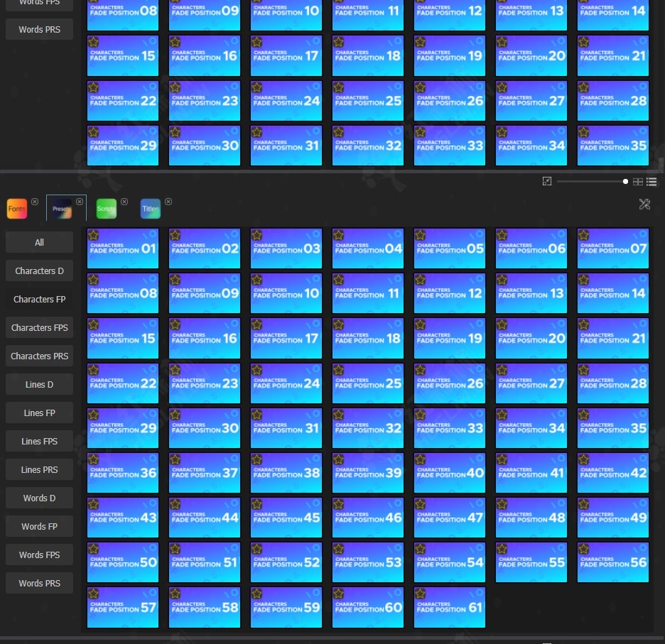Close the Scripts tab

point(124,202)
